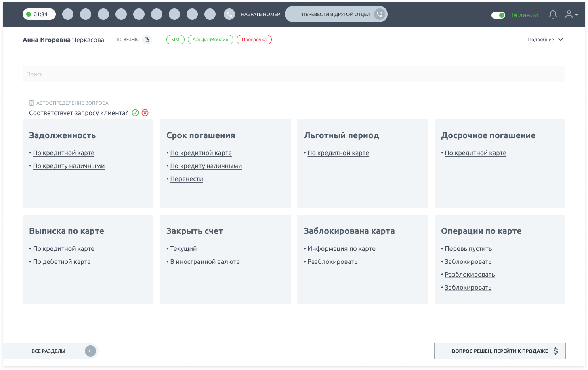Focus the Поиск search field
This screenshot has width=588, height=370.
pos(294,74)
